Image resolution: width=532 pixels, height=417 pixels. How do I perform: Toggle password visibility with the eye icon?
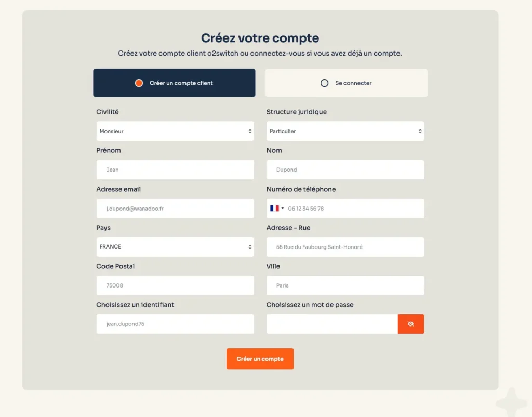pyautogui.click(x=410, y=324)
